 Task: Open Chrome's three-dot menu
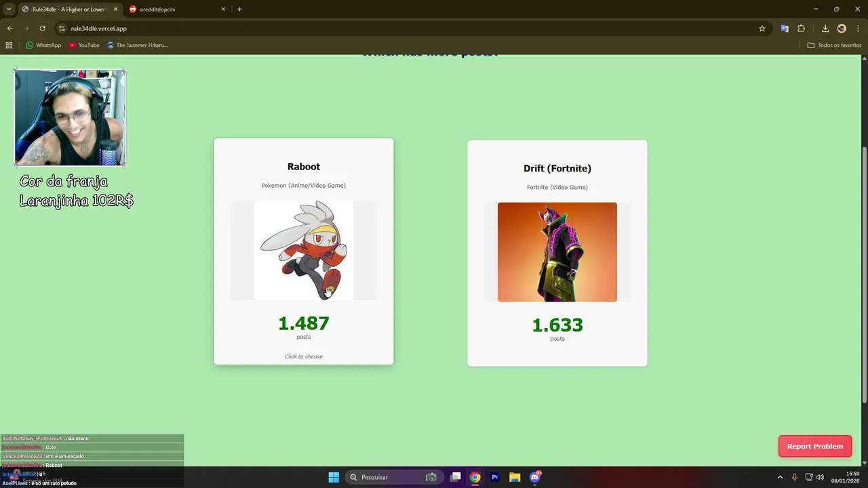857,28
